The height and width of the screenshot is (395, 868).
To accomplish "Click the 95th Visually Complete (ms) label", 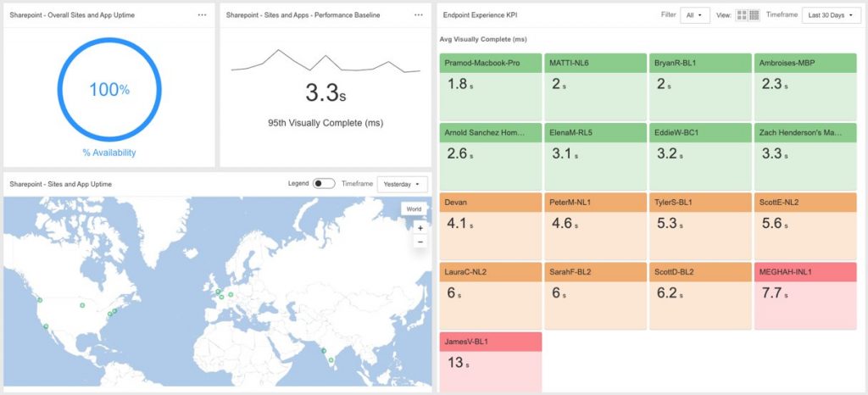I will click(x=325, y=123).
